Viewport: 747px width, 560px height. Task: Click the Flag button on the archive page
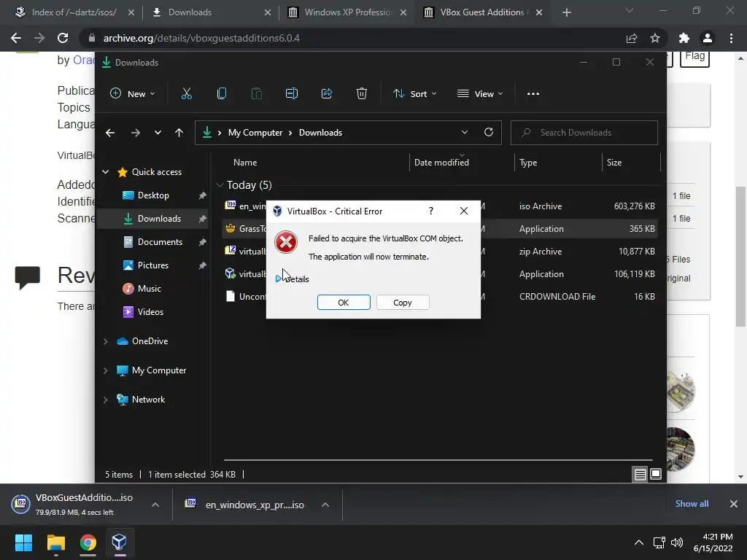[x=694, y=58]
